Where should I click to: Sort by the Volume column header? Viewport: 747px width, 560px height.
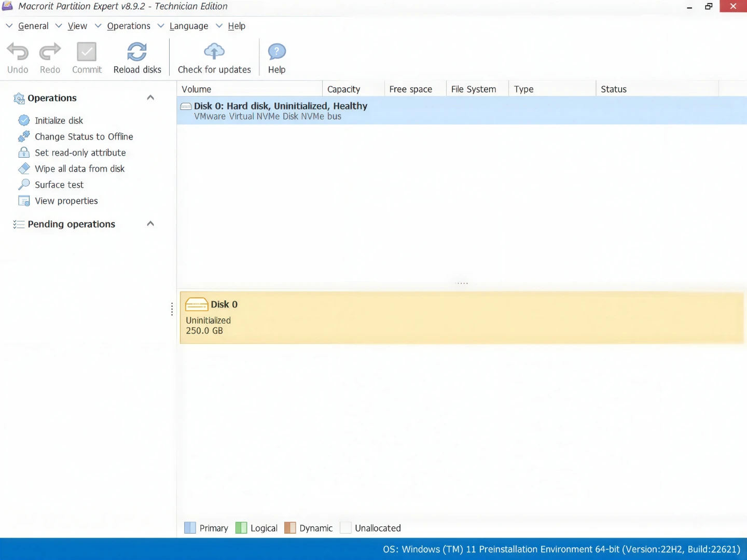click(x=250, y=89)
